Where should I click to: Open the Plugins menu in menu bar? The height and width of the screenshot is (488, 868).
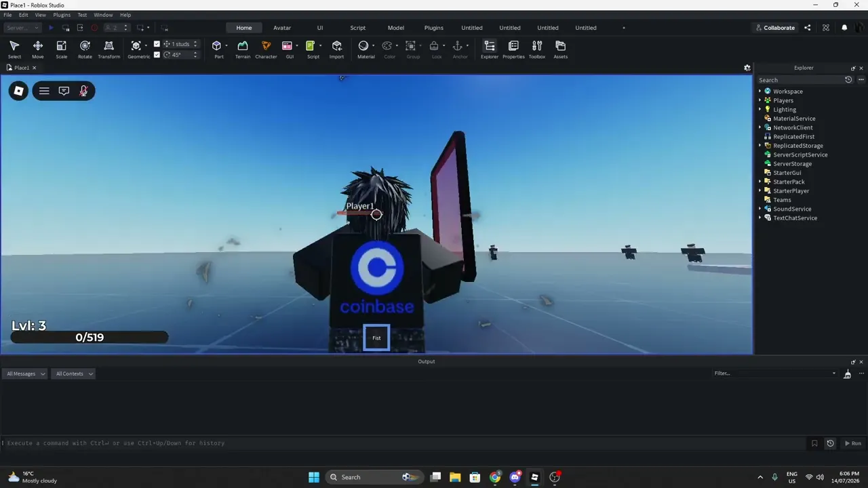pyautogui.click(x=62, y=15)
